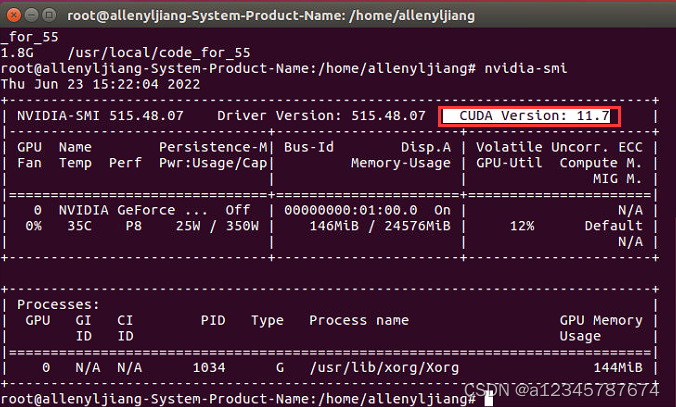Screen dimensions: 676x407
Task: Click the '35C' temperature value
Action: (79, 226)
